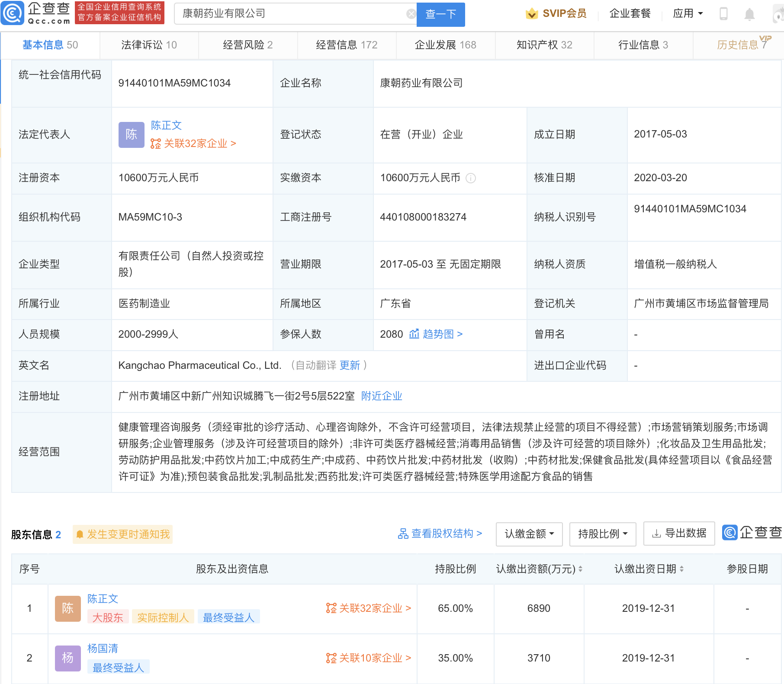This screenshot has height=684, width=784.
Task: Switch to 法律诉讼 tab
Action: tap(149, 45)
